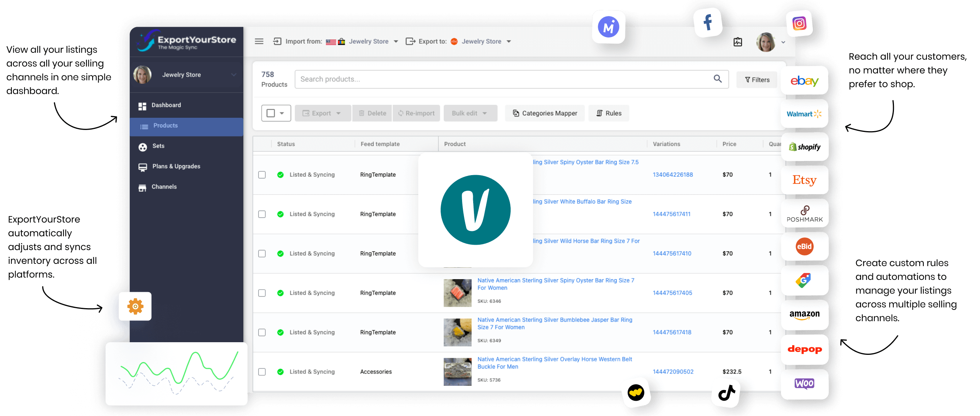Expand the Import from Jewelry Store dropdown
980x416 pixels.
(396, 41)
